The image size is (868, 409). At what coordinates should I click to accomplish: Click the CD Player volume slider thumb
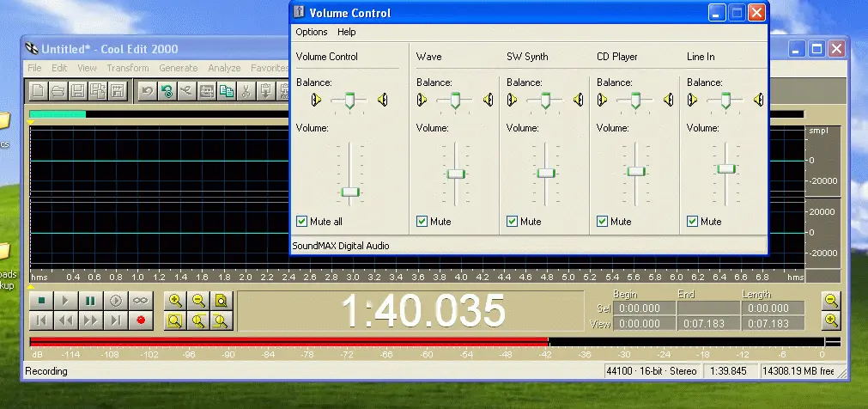point(636,171)
